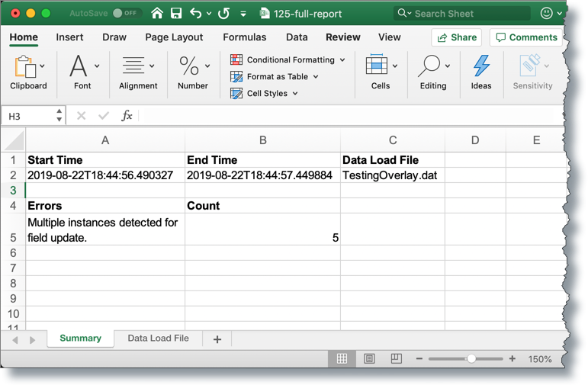588x385 pixels.
Task: Switch to the Home ribbon tab
Action: click(24, 37)
